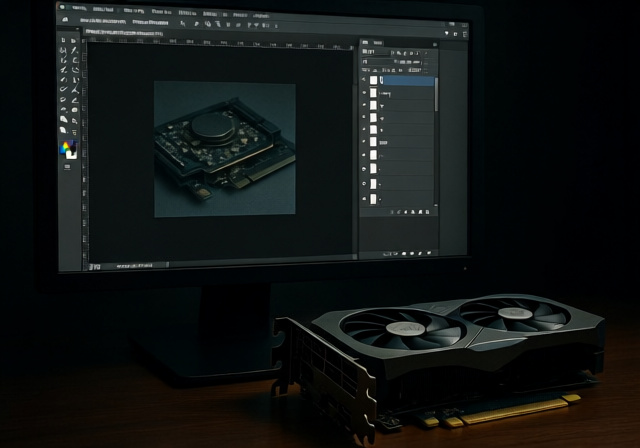Open the first menu in the menu bar
640x448 pixels.
click(x=78, y=8)
